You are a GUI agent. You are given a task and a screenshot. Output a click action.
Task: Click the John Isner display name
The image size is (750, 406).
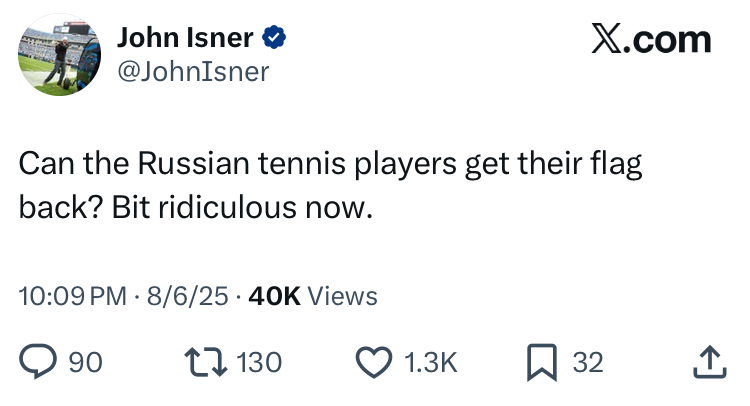point(187,39)
